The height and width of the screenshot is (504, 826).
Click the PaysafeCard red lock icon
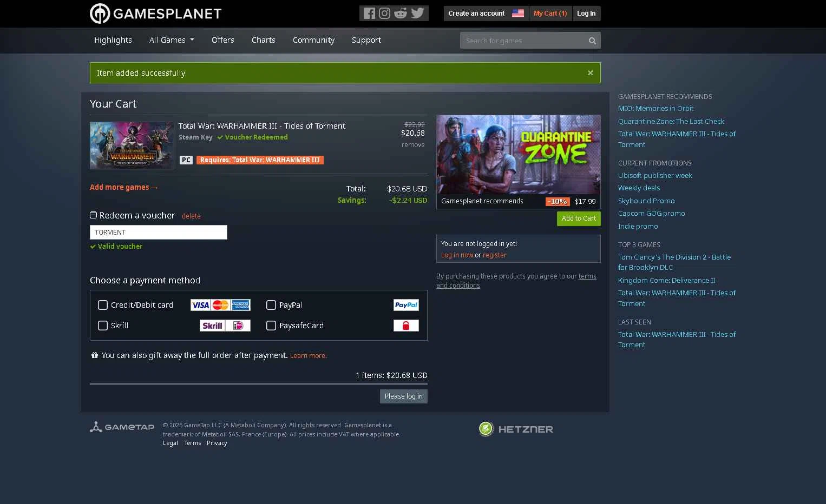406,326
